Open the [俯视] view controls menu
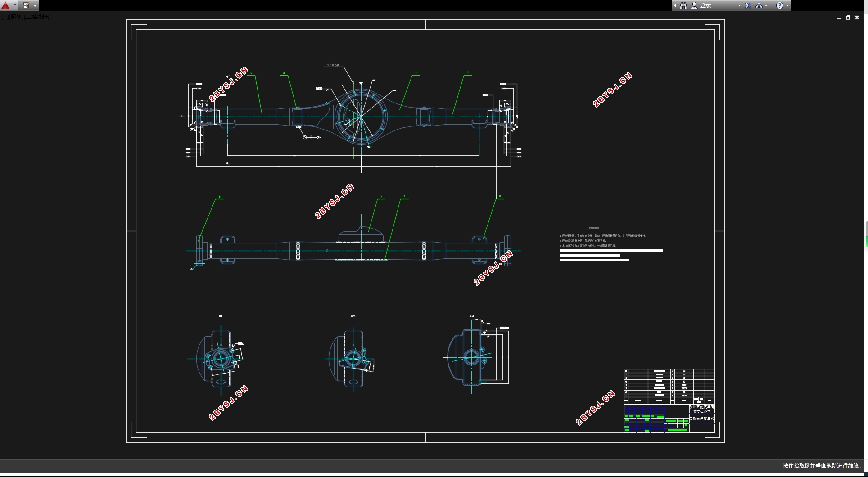The height and width of the screenshot is (477, 868). [16, 17]
